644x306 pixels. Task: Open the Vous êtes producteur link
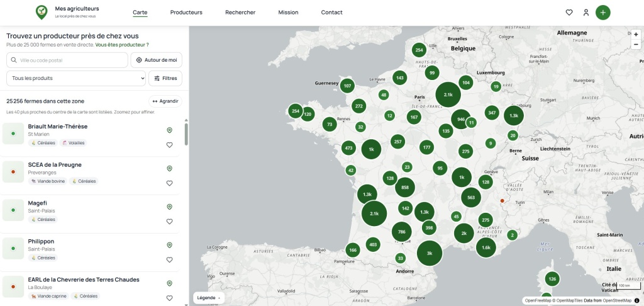tap(122, 45)
